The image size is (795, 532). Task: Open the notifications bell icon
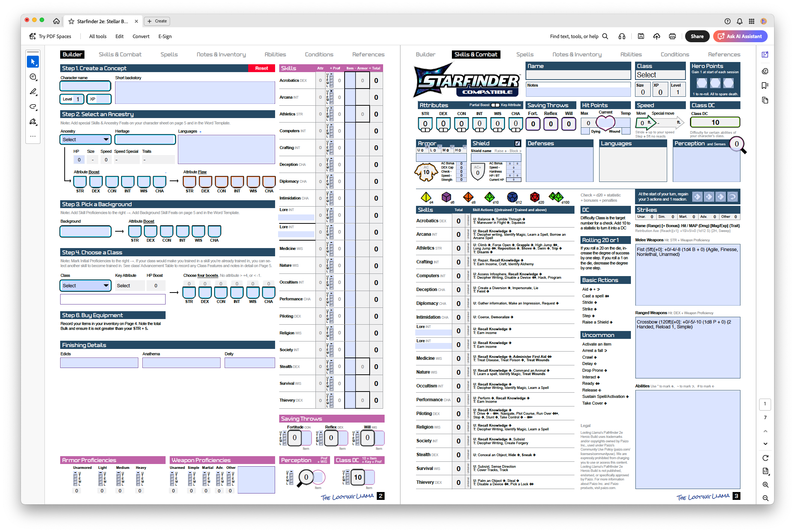coord(739,21)
